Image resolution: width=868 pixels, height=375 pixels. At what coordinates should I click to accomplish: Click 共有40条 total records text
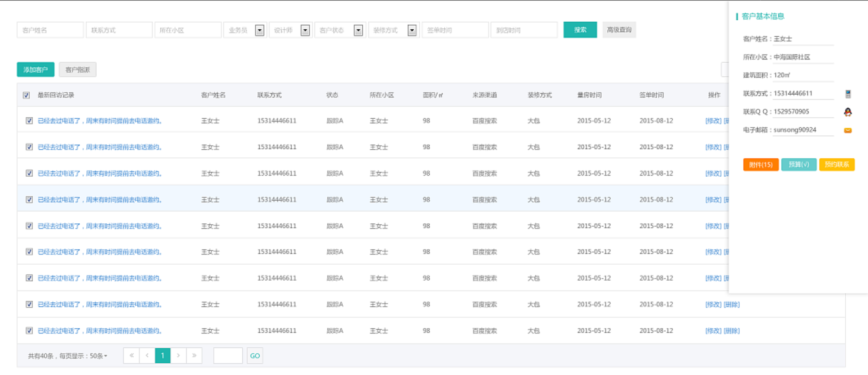tap(41, 356)
